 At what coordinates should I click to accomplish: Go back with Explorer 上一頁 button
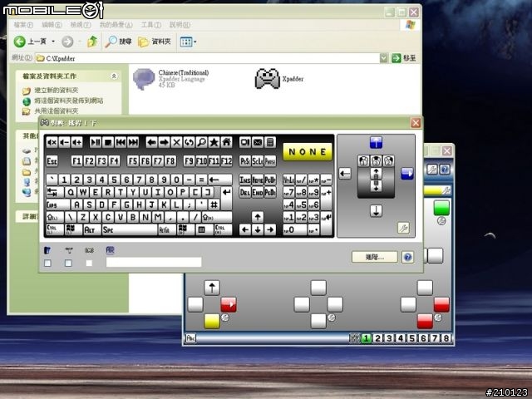31,42
